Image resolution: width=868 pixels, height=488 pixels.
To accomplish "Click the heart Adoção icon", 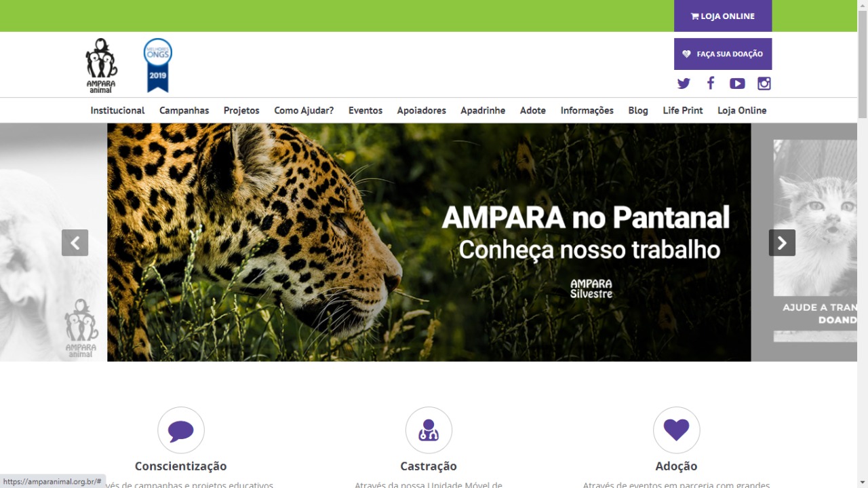I will click(x=676, y=430).
